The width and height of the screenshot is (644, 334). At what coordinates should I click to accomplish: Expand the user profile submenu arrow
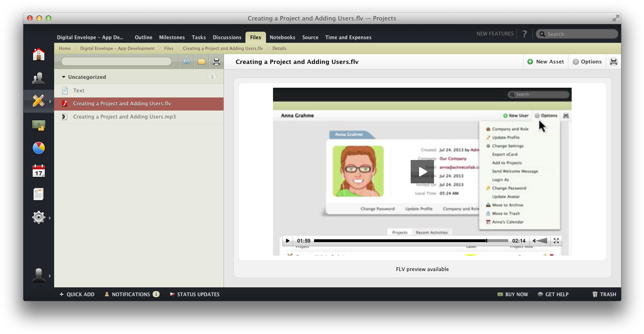[x=50, y=276]
